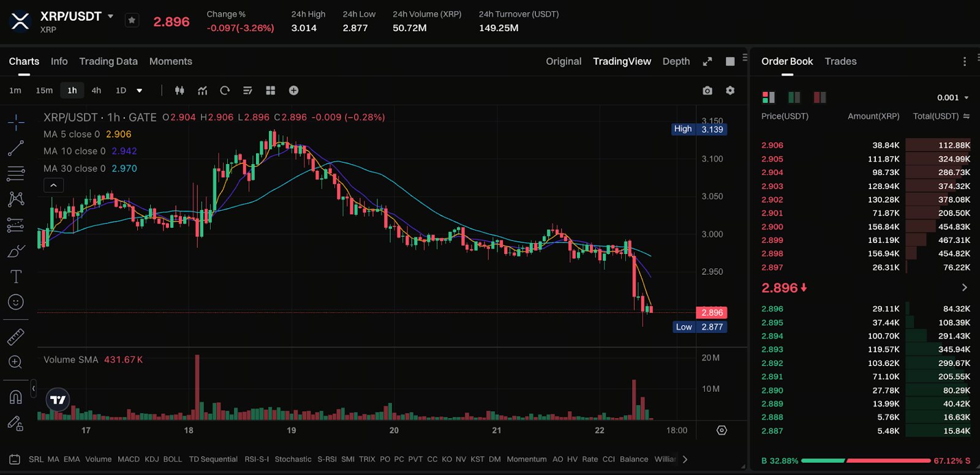Add the Momentum indicator
The image size is (980, 475).
527,459
